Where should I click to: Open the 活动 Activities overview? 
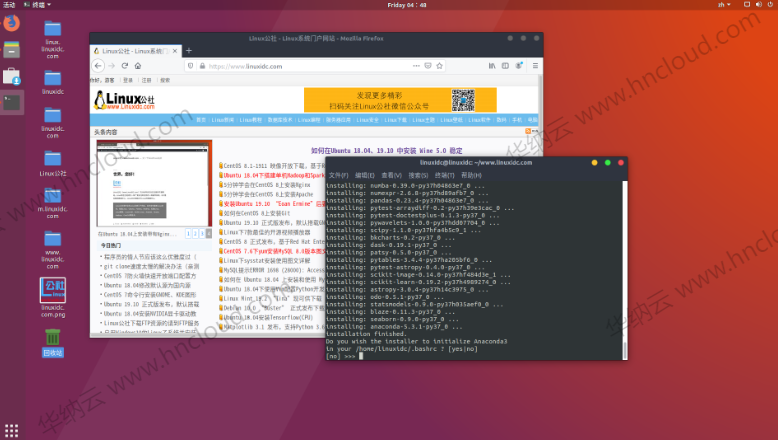[x=9, y=4]
